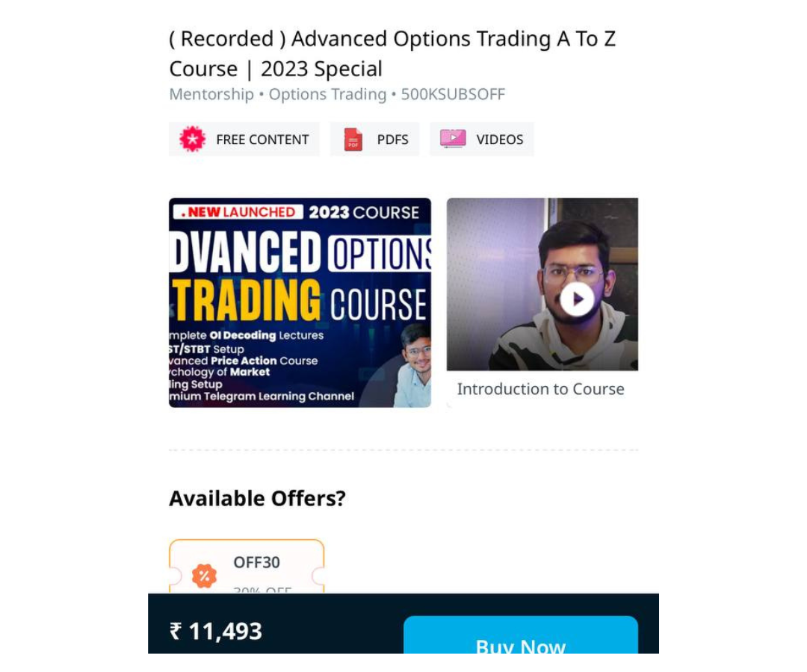Open the VIDEOS chip
This screenshot has width=807, height=672.
[482, 139]
